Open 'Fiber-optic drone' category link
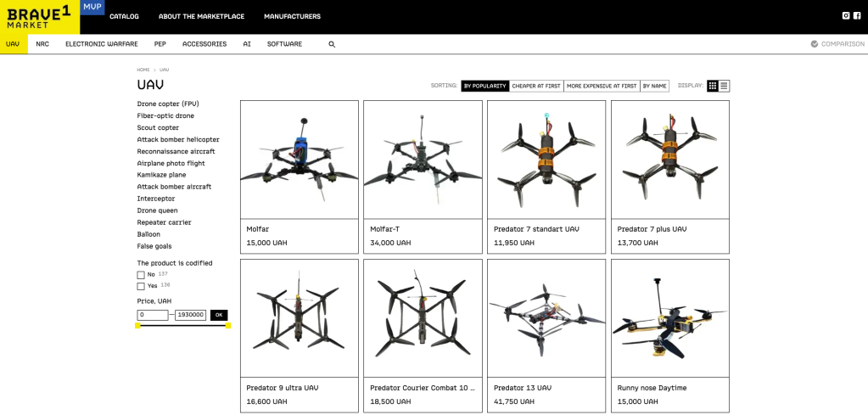This screenshot has width=868, height=415. click(x=165, y=115)
